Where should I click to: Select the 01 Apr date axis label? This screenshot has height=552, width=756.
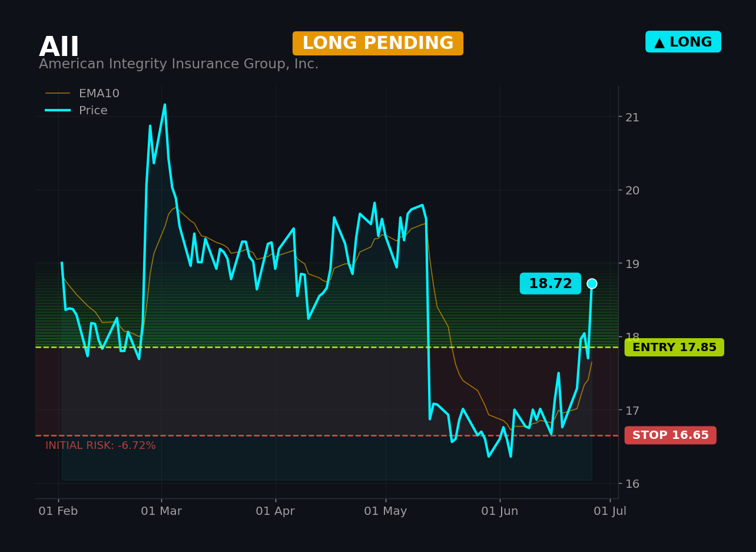[x=275, y=511]
